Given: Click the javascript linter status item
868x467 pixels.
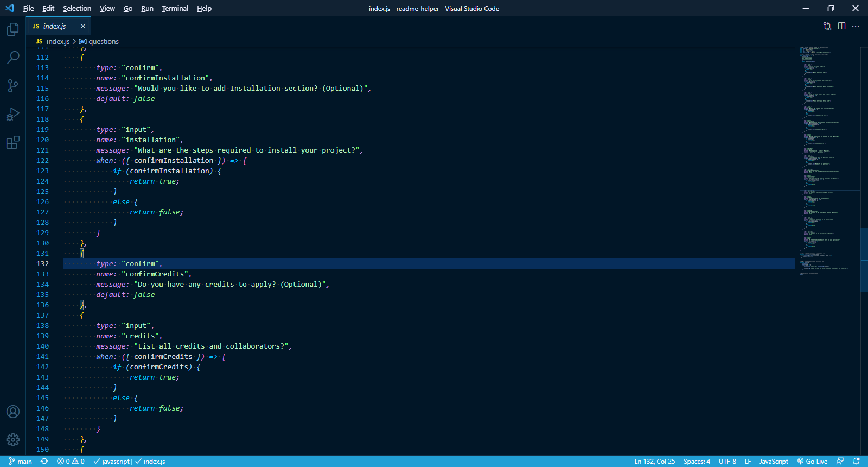Looking at the screenshot, I should coord(112,461).
